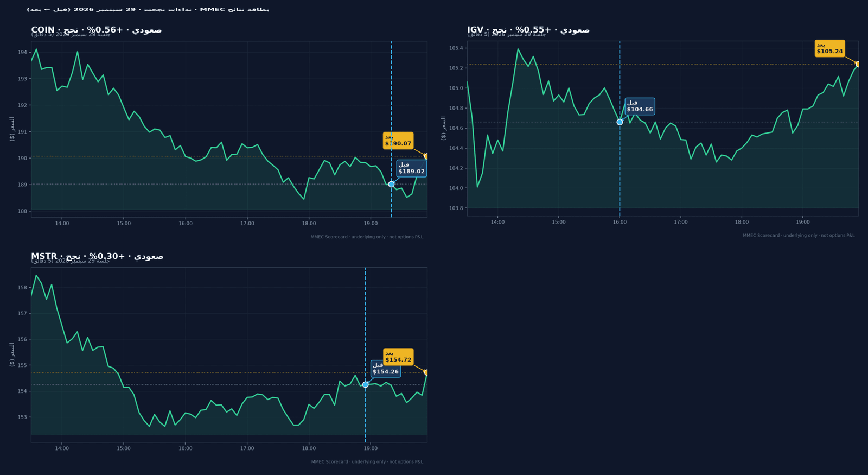Image resolution: width=868 pixels, height=475 pixels.
Task: Select the $154.72 after-price label on MSTR
Action: [x=398, y=357]
